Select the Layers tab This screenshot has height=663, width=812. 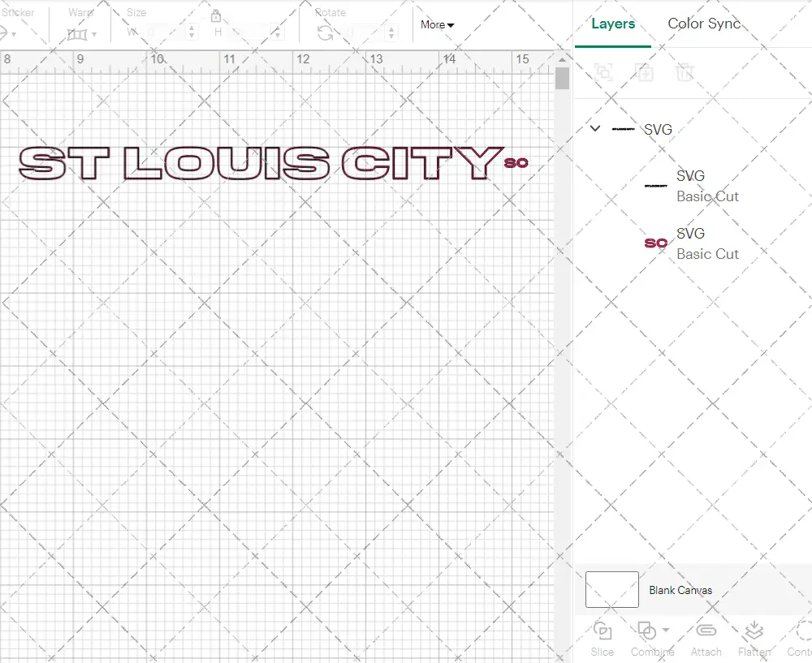point(613,24)
